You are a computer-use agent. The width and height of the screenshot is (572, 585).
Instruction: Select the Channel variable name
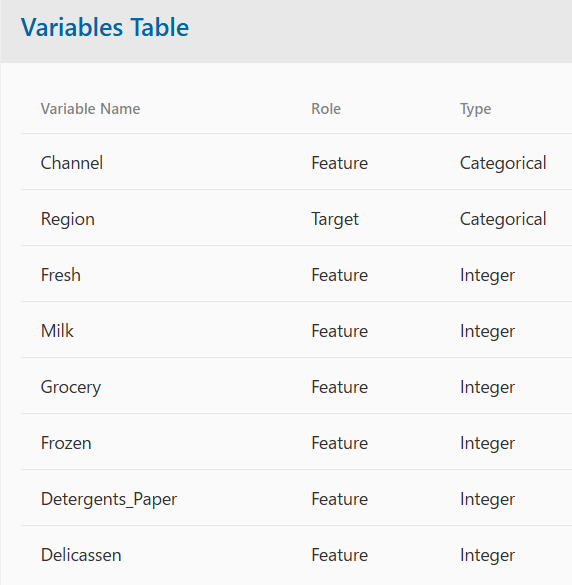(x=72, y=163)
